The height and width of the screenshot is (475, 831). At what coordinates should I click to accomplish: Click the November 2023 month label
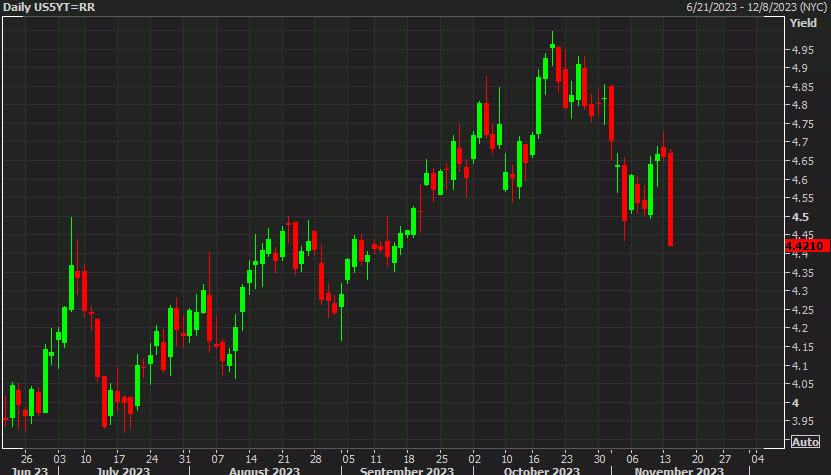(679, 471)
